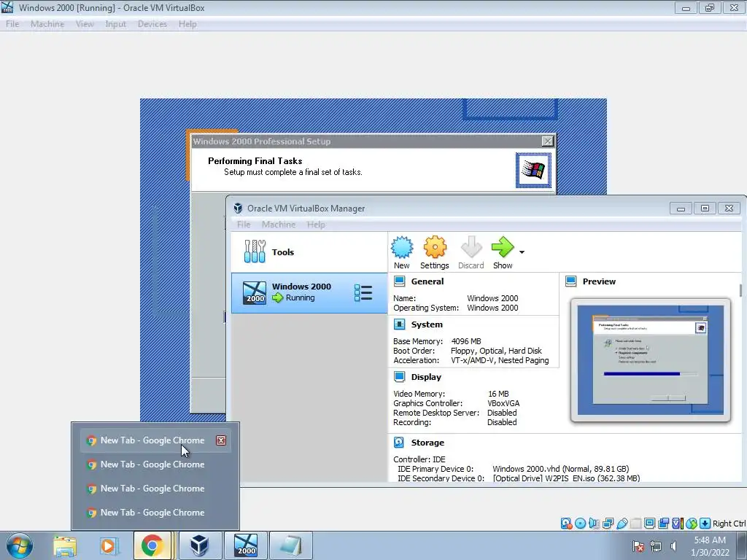Image resolution: width=747 pixels, height=560 pixels.
Task: Click keyboard capture down-arrow indicator
Action: pyautogui.click(x=705, y=524)
